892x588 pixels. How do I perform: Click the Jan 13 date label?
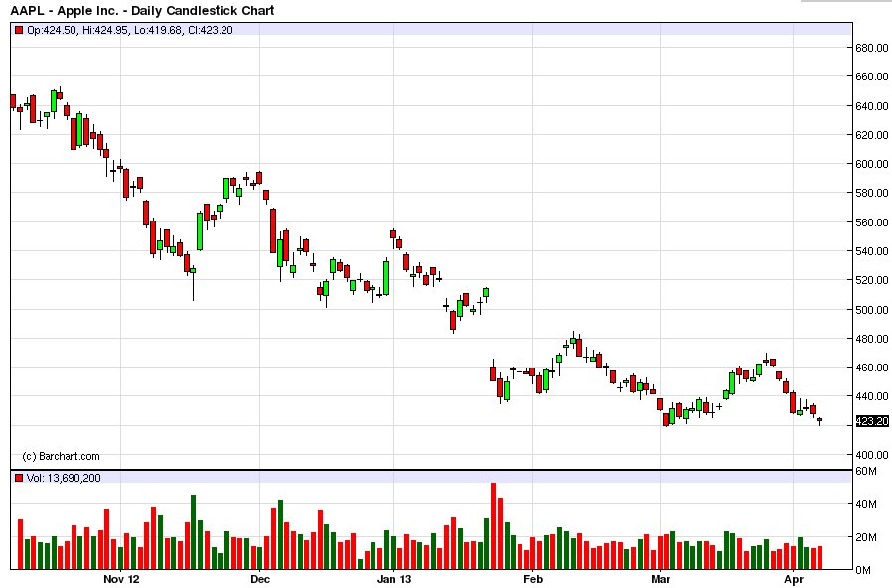(393, 579)
